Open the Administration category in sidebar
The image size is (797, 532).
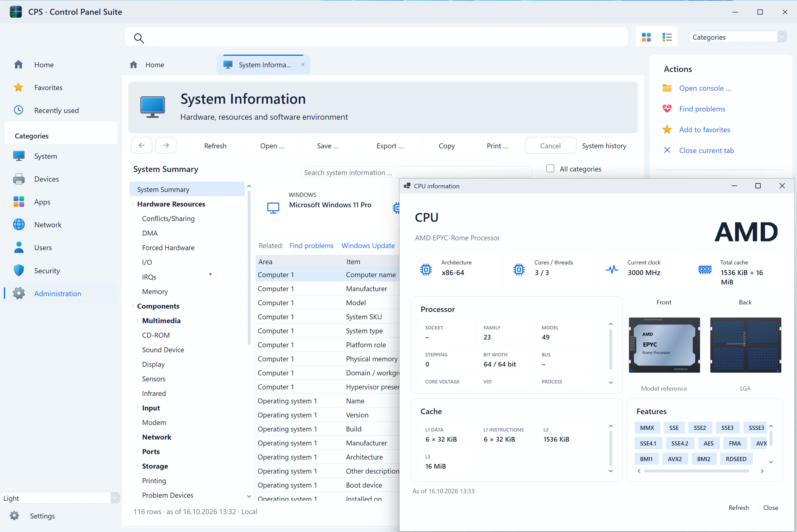coord(61,293)
